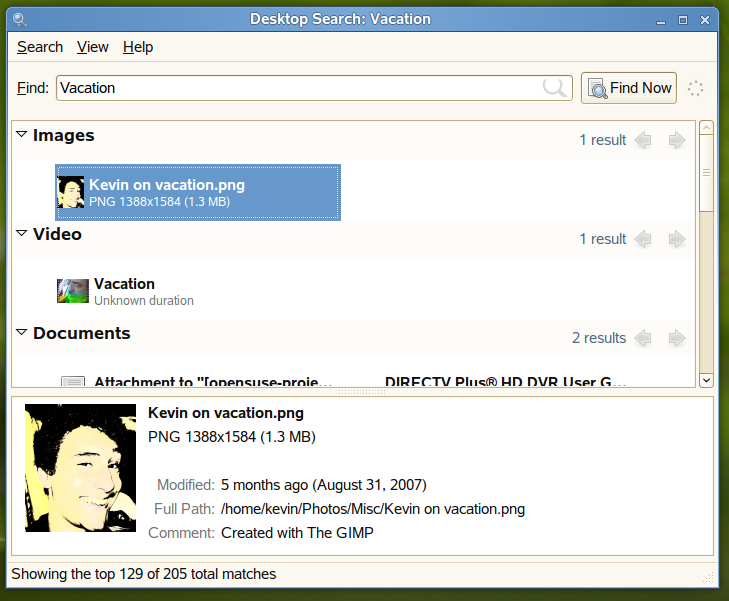Go to previous page of Video results
Viewport: 729px width, 601px height.
click(643, 239)
